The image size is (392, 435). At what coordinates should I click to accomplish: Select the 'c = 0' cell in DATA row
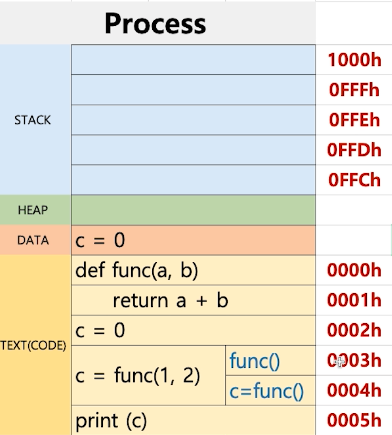click(x=193, y=240)
